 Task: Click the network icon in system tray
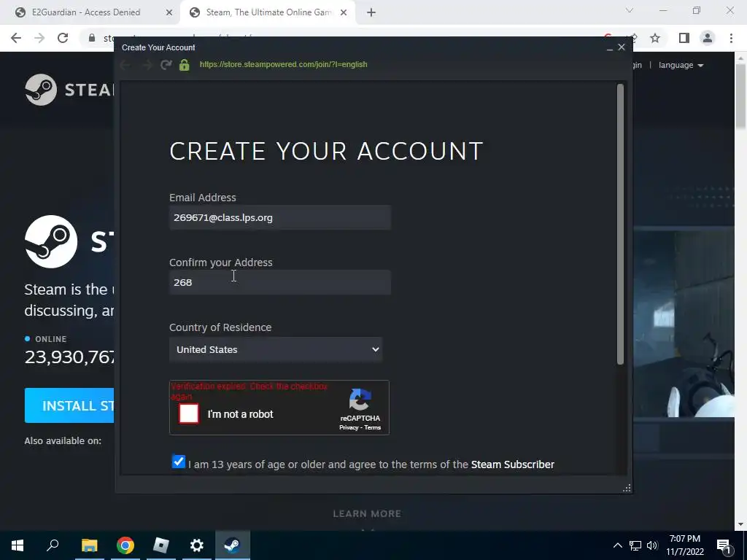click(x=635, y=545)
